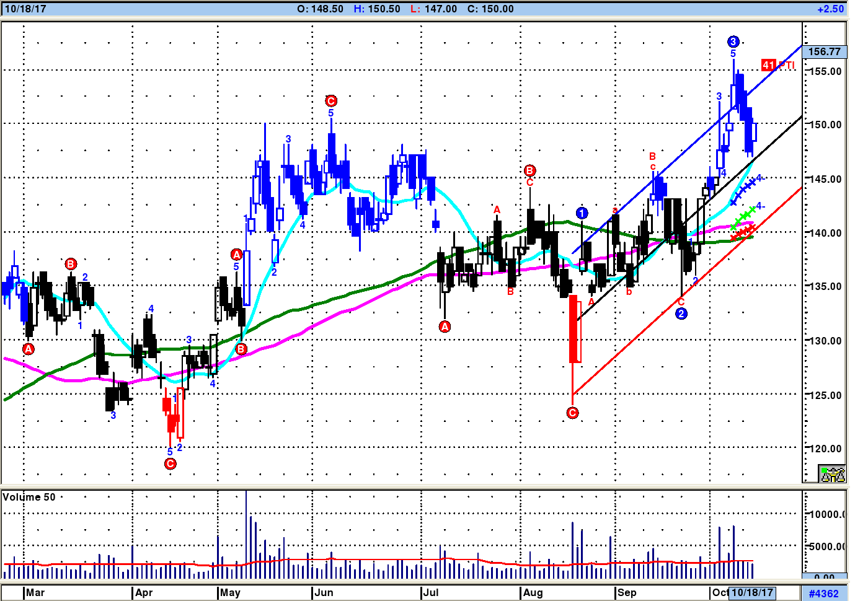The height and width of the screenshot is (601, 868).
Task: Select the 10/18/17 date cursor label
Action: pos(752,592)
